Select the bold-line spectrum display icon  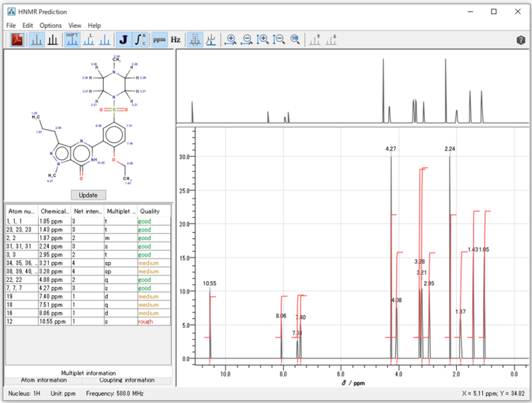click(x=53, y=40)
